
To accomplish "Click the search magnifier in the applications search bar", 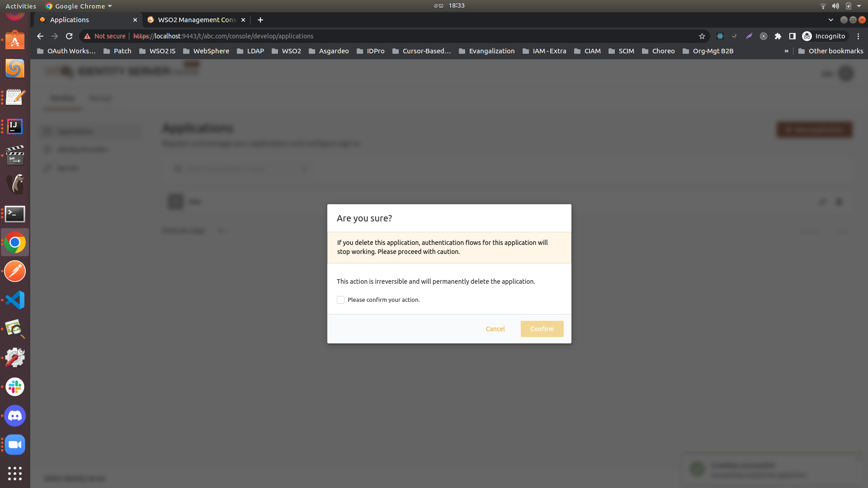I will click(x=178, y=168).
